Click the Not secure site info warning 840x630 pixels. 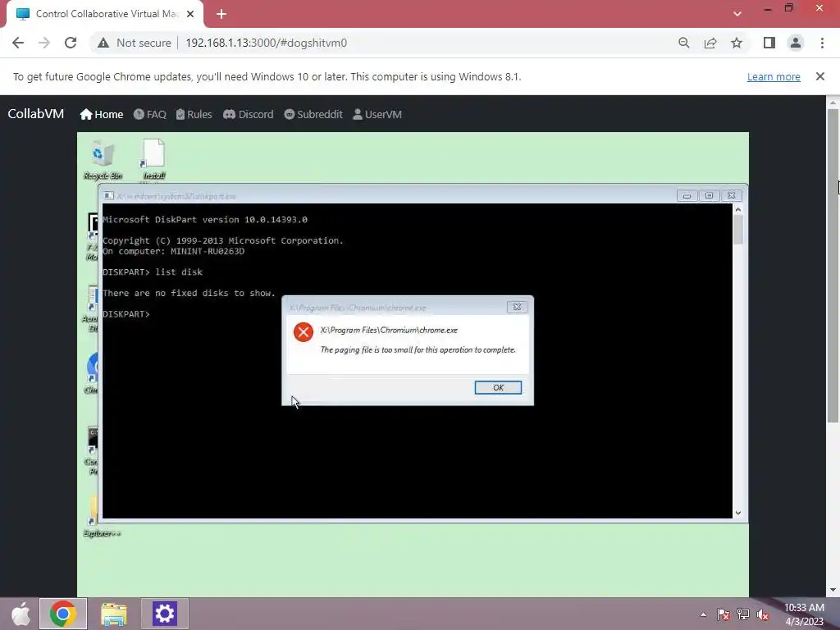(x=135, y=43)
